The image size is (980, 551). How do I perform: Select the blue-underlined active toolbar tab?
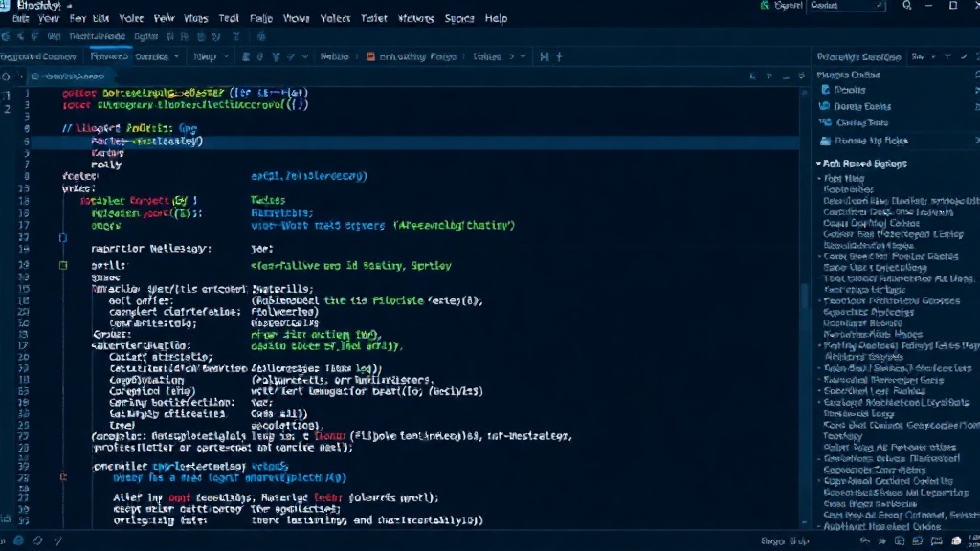(x=109, y=56)
